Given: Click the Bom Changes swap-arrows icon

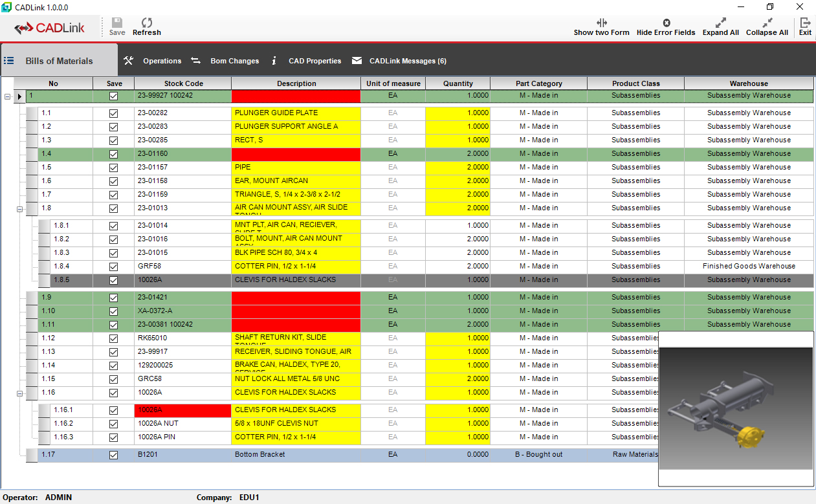Looking at the screenshot, I should click(195, 60).
